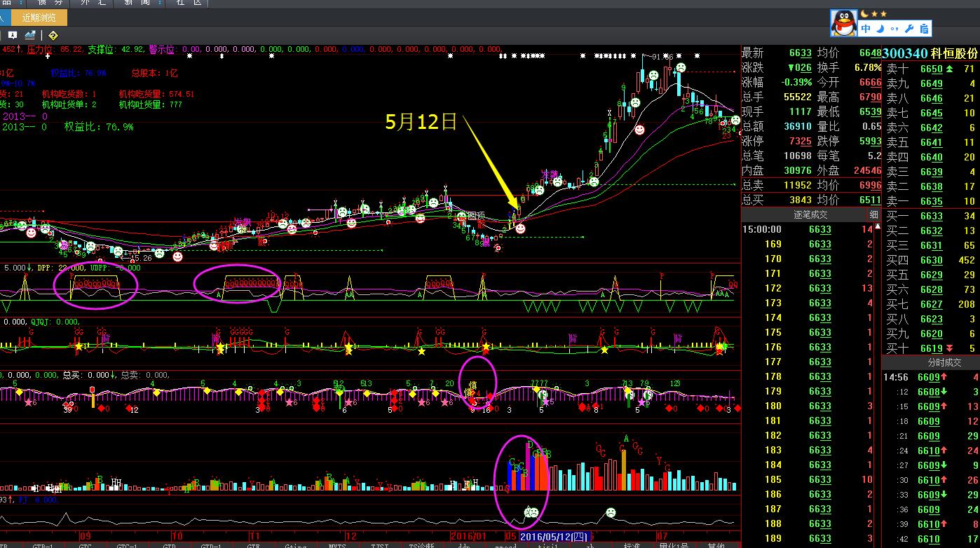Toggle the crescent moon half-width icon
980x548 pixels.
pos(880,29)
